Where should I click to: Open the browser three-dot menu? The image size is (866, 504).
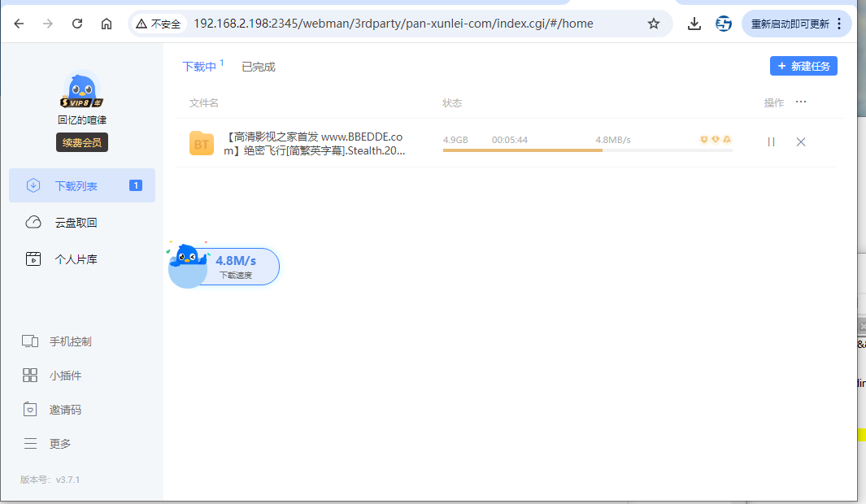[x=839, y=24]
